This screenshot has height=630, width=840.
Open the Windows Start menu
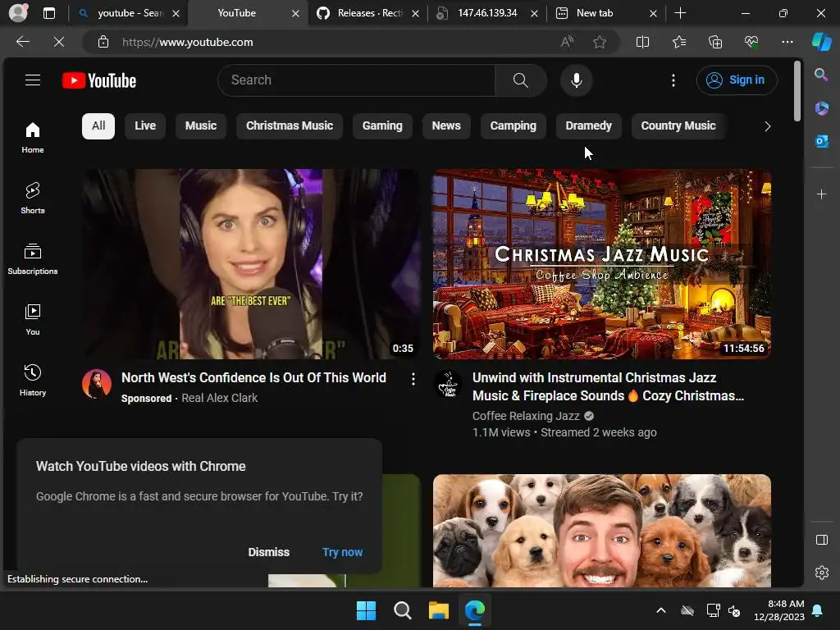coord(367,610)
